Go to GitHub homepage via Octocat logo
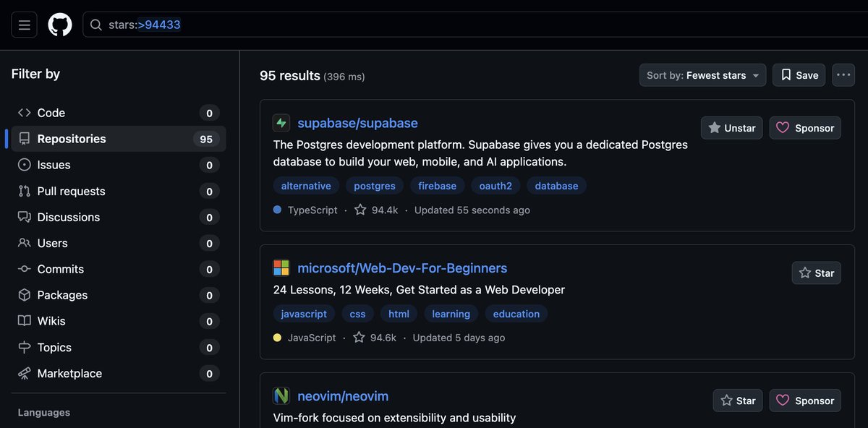Image resolution: width=868 pixels, height=428 pixels. (60, 25)
